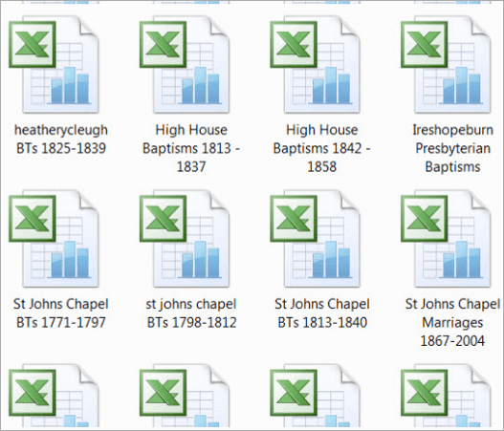Select the st johns chapel BTs 1798-1812 file icon
The height and width of the screenshot is (431, 504).
tap(185, 238)
